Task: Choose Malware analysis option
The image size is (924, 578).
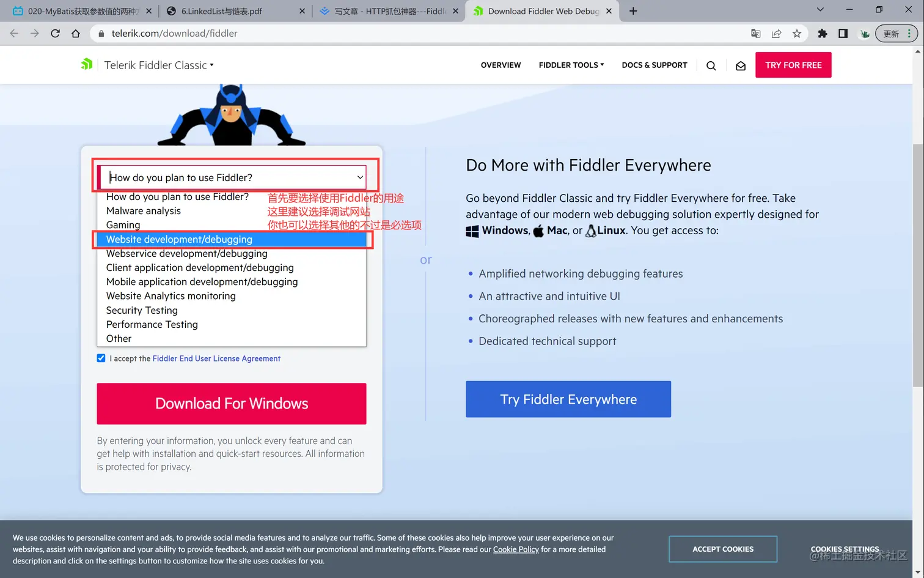Action: 232,211
